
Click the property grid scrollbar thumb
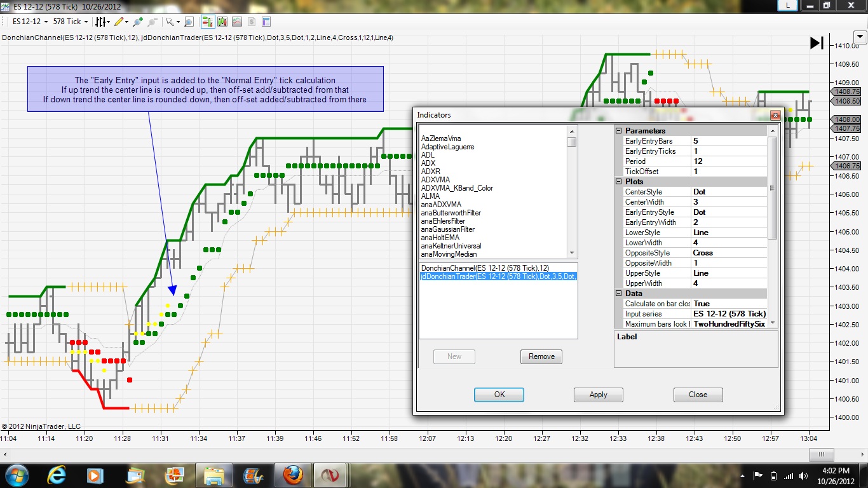click(x=773, y=188)
